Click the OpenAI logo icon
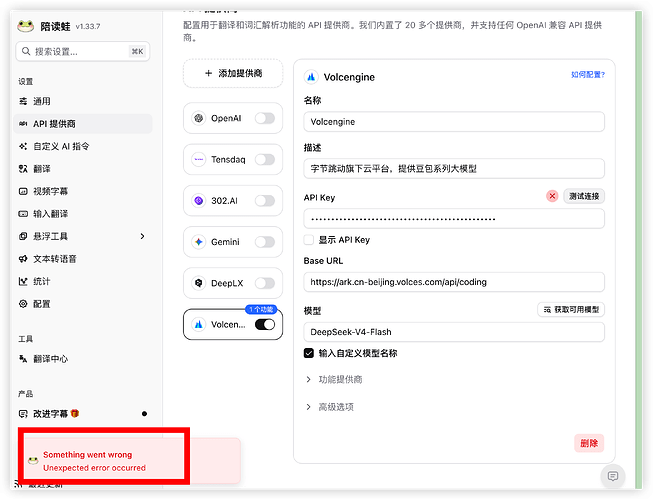 (x=199, y=118)
